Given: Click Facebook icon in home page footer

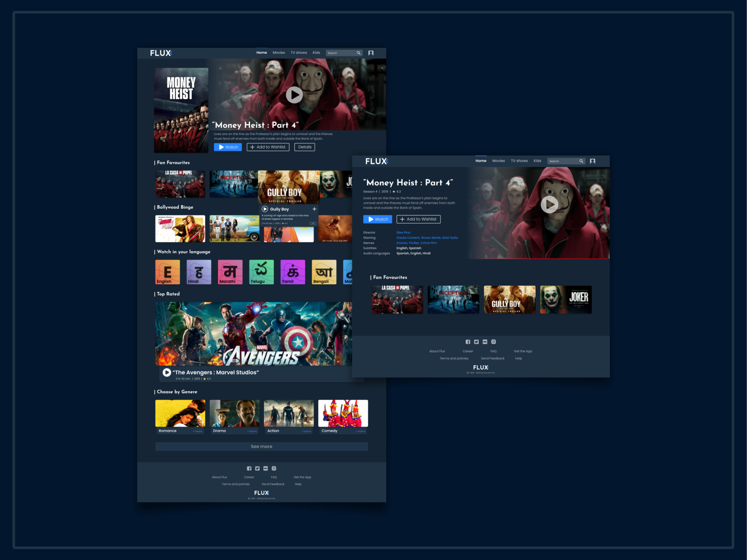Looking at the screenshot, I should [x=249, y=469].
